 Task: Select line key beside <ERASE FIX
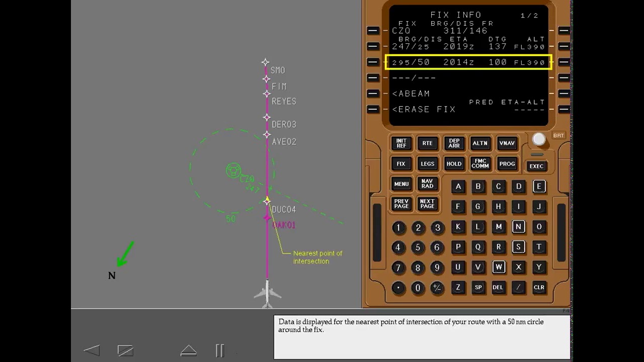pyautogui.click(x=373, y=109)
